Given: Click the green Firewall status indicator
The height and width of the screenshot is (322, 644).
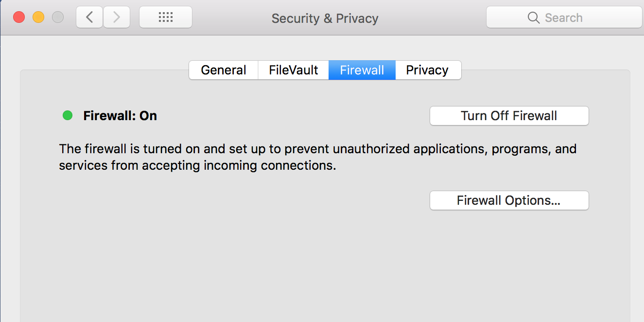Looking at the screenshot, I should 67,116.
